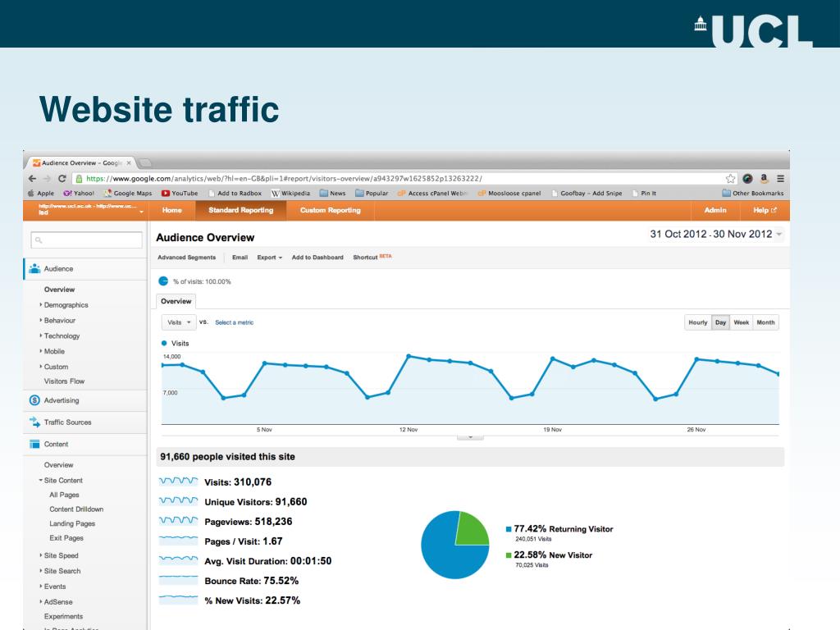Click the blue Visits legend dot
Screen dimensions: 840x630
click(164, 344)
